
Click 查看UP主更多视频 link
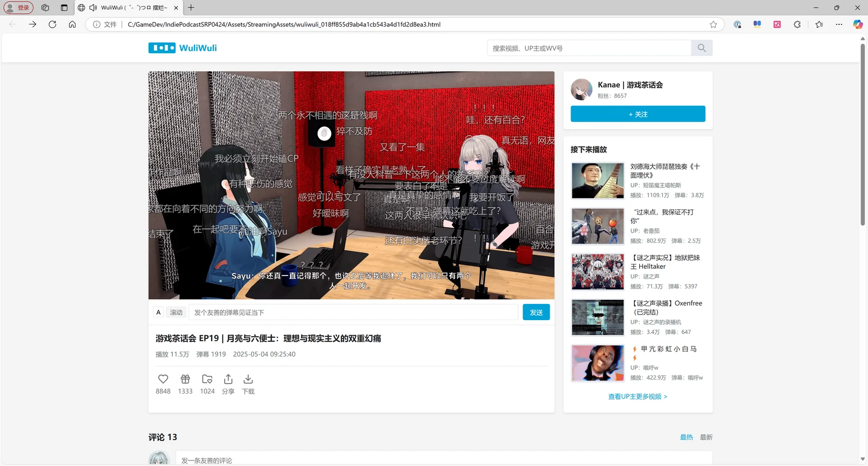637,397
